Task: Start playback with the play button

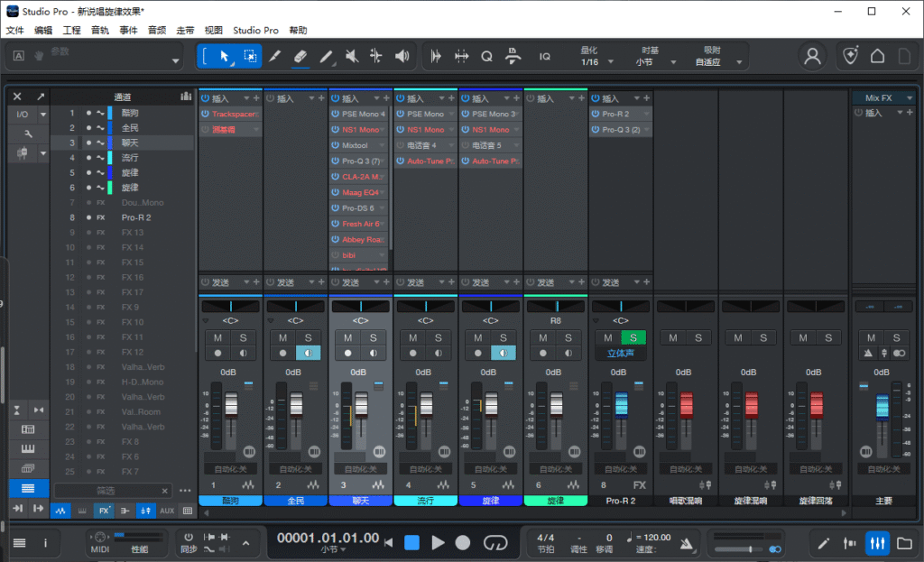Action: pyautogui.click(x=438, y=542)
